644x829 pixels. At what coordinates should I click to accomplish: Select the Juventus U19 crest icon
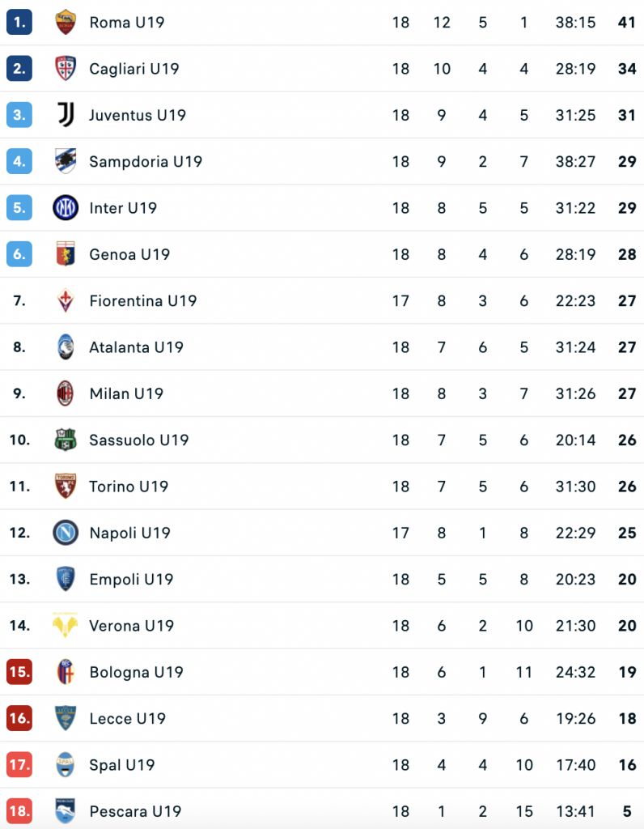coord(66,115)
